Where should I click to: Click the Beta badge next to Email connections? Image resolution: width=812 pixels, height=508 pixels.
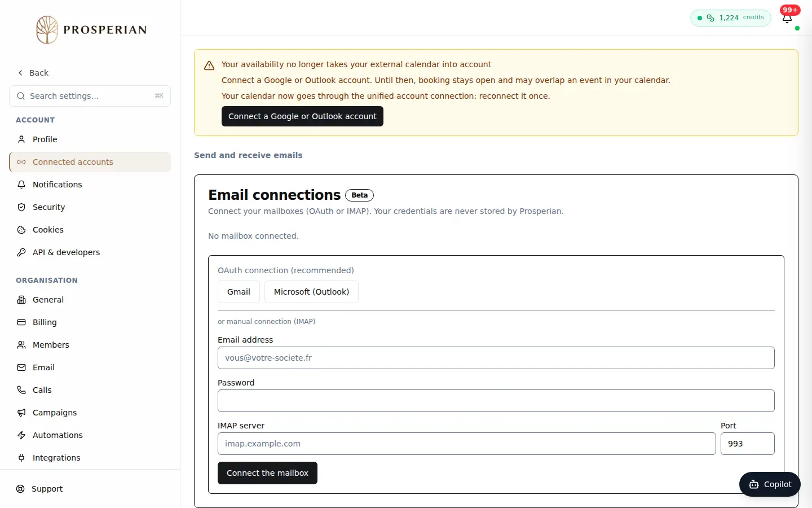(x=359, y=195)
